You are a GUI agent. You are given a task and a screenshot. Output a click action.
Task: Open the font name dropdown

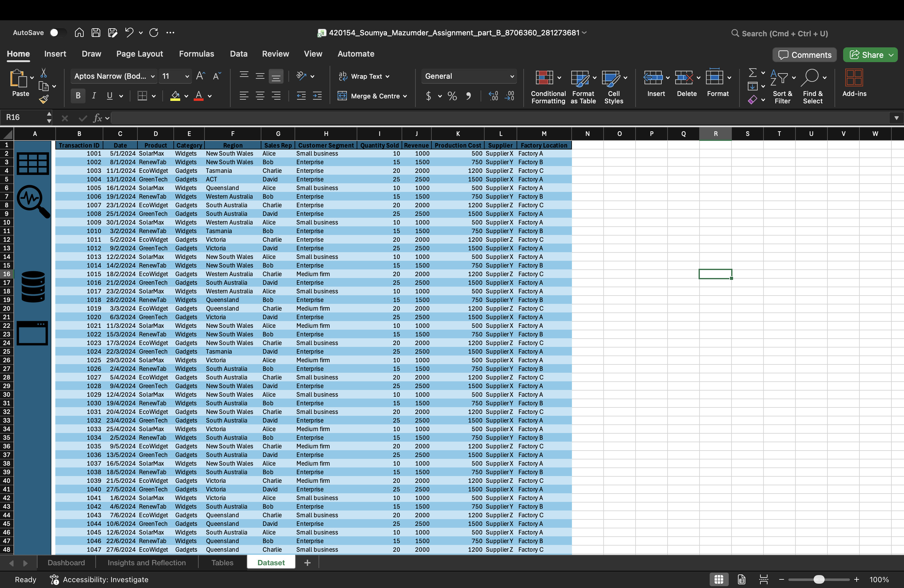coord(153,76)
